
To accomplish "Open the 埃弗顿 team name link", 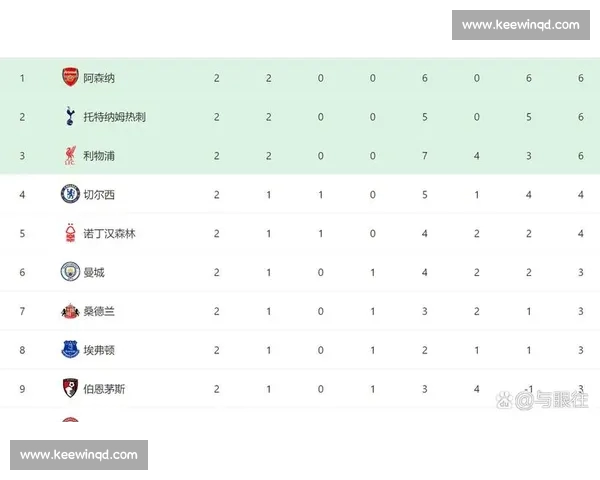I will (x=99, y=350).
